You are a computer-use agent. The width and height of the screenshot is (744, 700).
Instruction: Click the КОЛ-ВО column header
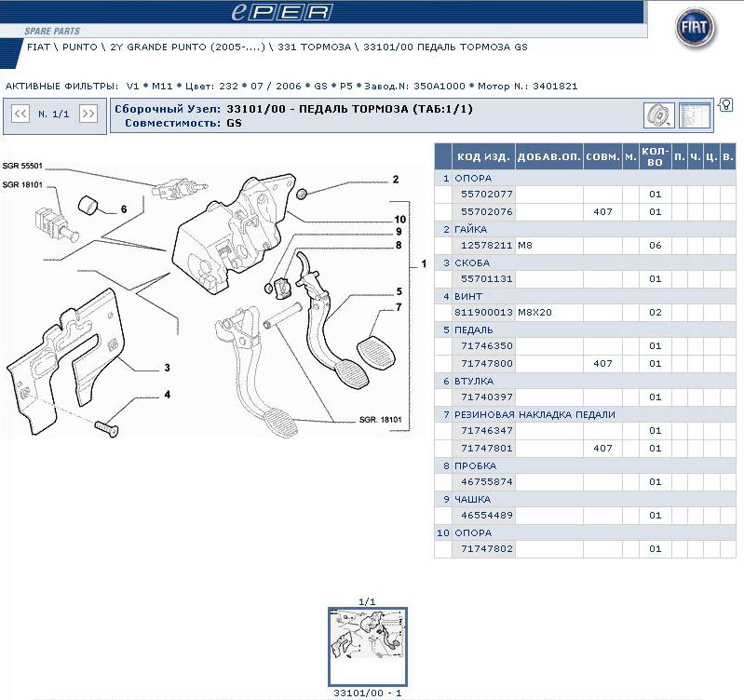coord(655,156)
